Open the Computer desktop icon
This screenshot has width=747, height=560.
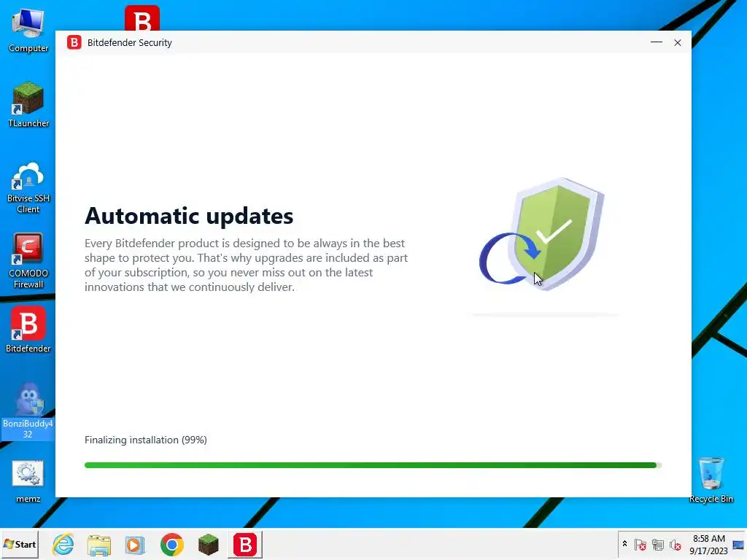[28, 31]
